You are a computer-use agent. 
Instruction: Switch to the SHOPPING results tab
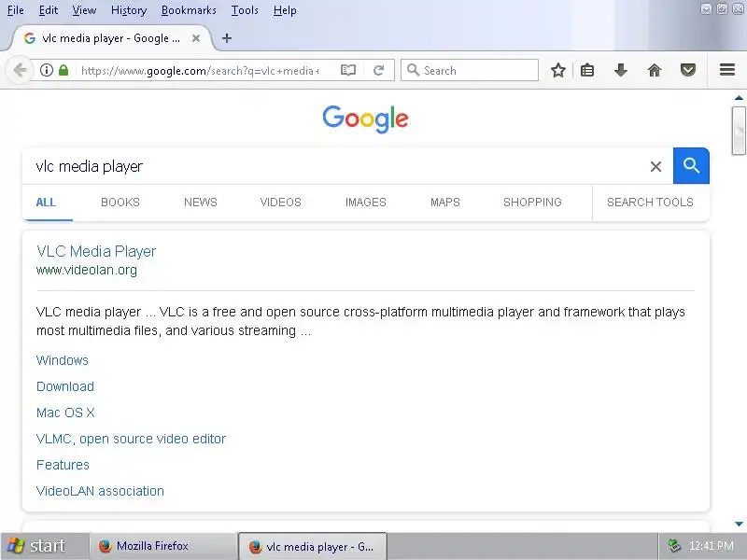(532, 203)
